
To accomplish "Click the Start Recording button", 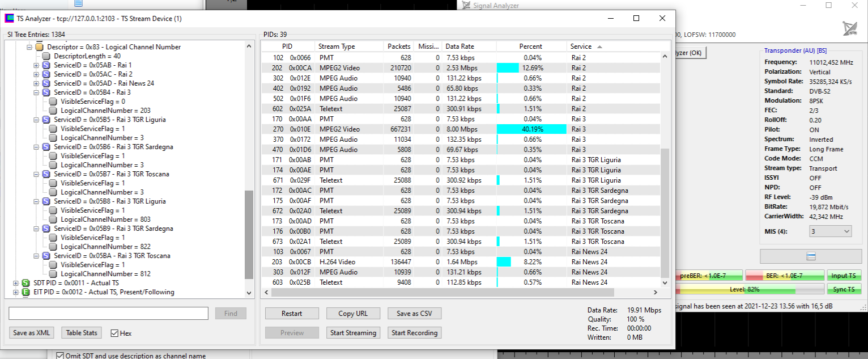I will [x=414, y=333].
